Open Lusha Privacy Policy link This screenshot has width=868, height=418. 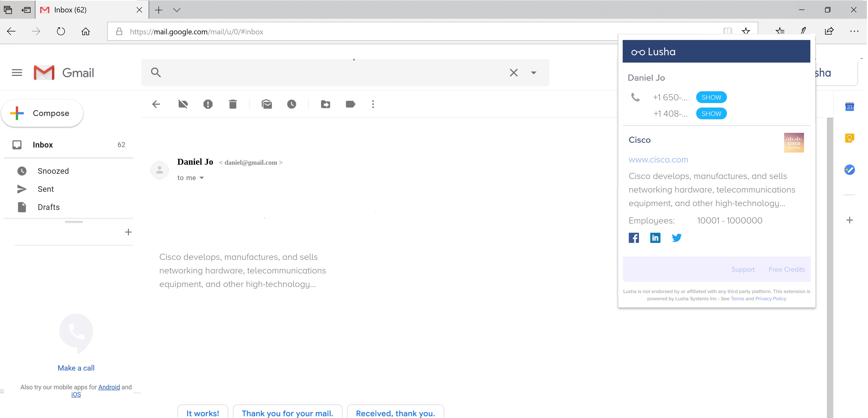coord(771,299)
